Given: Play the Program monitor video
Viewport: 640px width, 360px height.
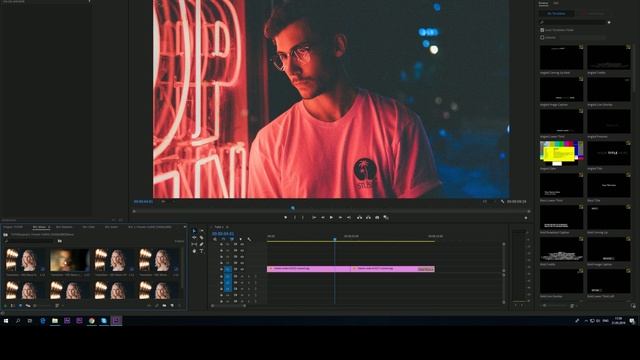Looking at the screenshot, I should 331,218.
